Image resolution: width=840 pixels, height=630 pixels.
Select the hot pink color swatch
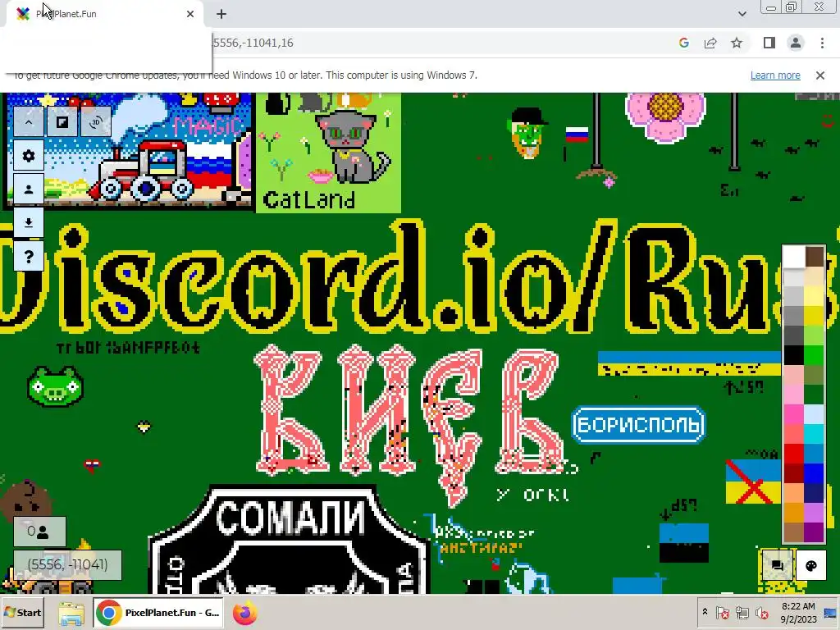pos(794,414)
